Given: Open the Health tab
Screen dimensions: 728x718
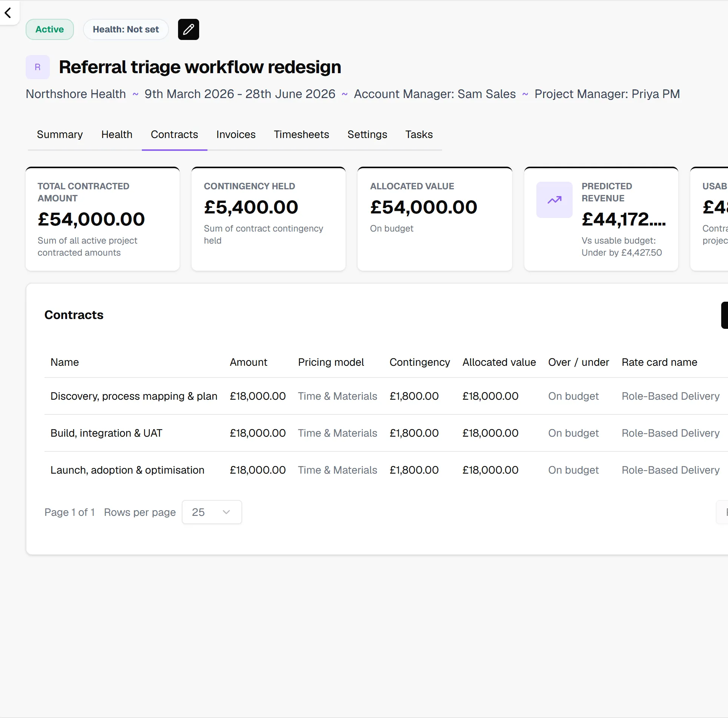Looking at the screenshot, I should (117, 135).
